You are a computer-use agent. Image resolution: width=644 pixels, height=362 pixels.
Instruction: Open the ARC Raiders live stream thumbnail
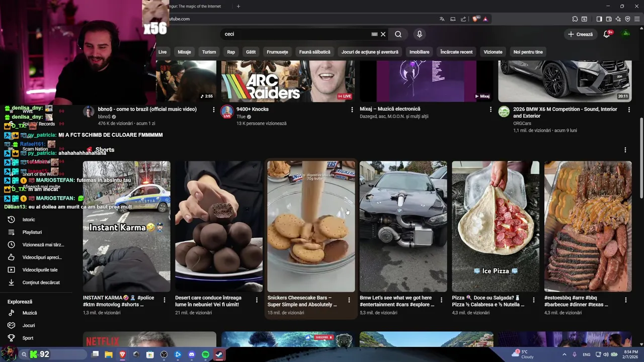(288, 81)
